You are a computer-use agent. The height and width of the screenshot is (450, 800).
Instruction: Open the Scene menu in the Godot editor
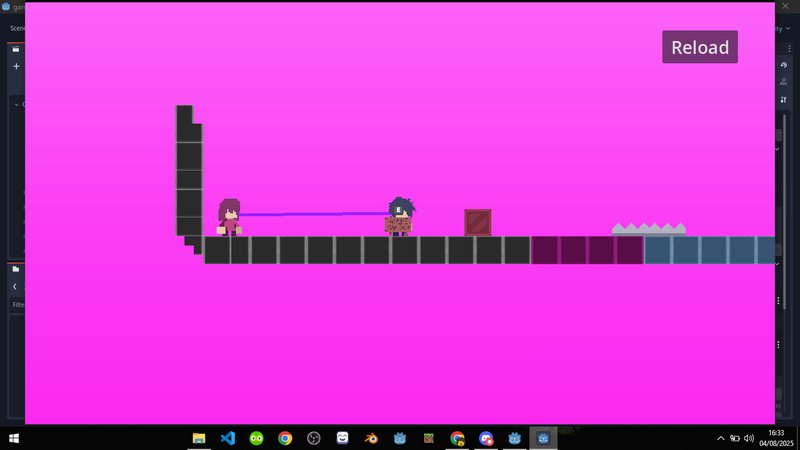[17, 28]
